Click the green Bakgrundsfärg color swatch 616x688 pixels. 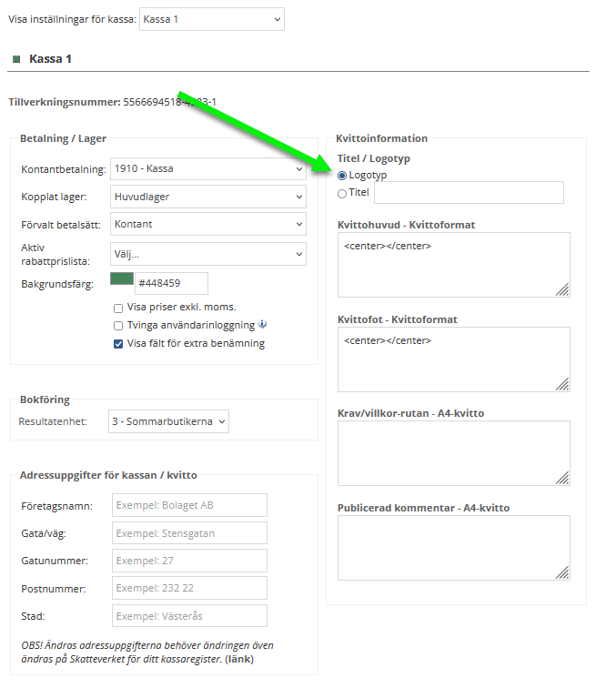click(x=121, y=279)
